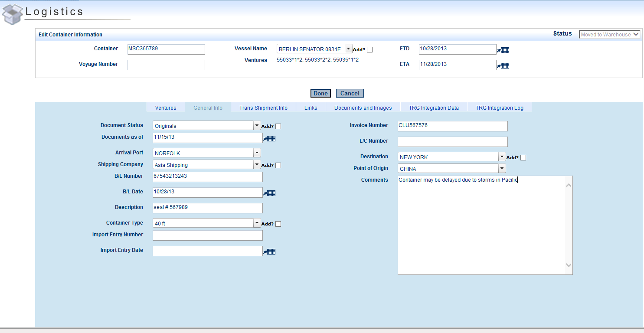Viewport: 644px width, 333px height.
Task: Open the Links tab
Action: (x=311, y=108)
